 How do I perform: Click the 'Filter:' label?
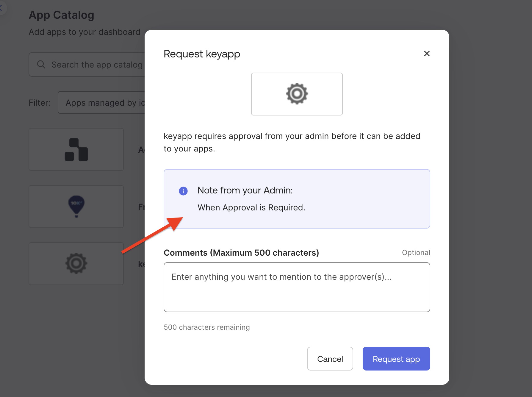(40, 103)
